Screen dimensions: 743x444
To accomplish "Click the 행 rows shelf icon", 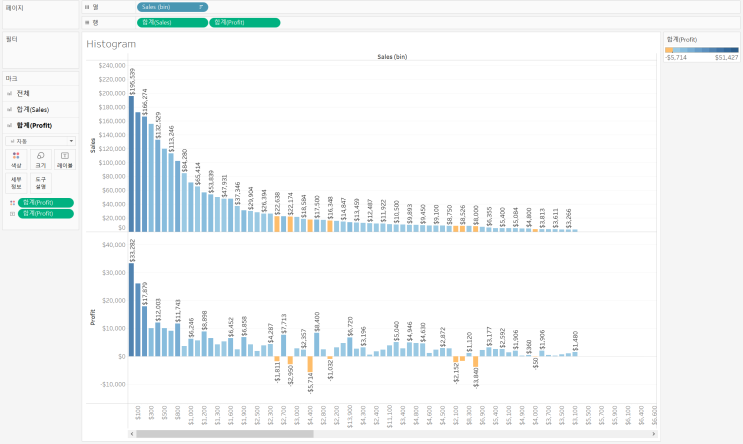I will point(87,22).
